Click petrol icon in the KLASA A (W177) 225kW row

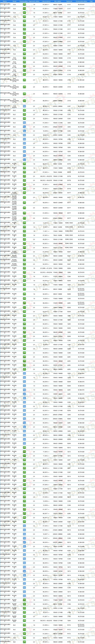click(24, 193)
